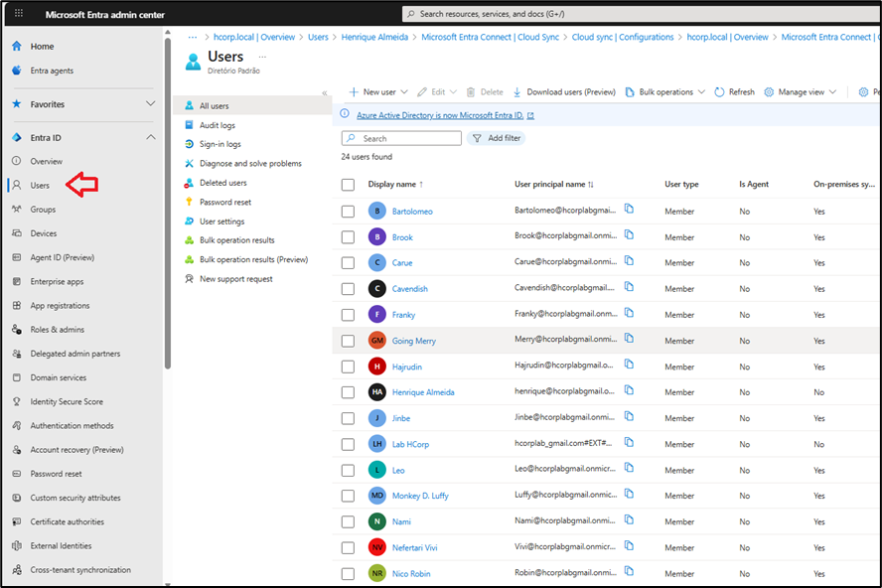Open Diagnose and solve problems
The image size is (882, 588).
pyautogui.click(x=249, y=163)
